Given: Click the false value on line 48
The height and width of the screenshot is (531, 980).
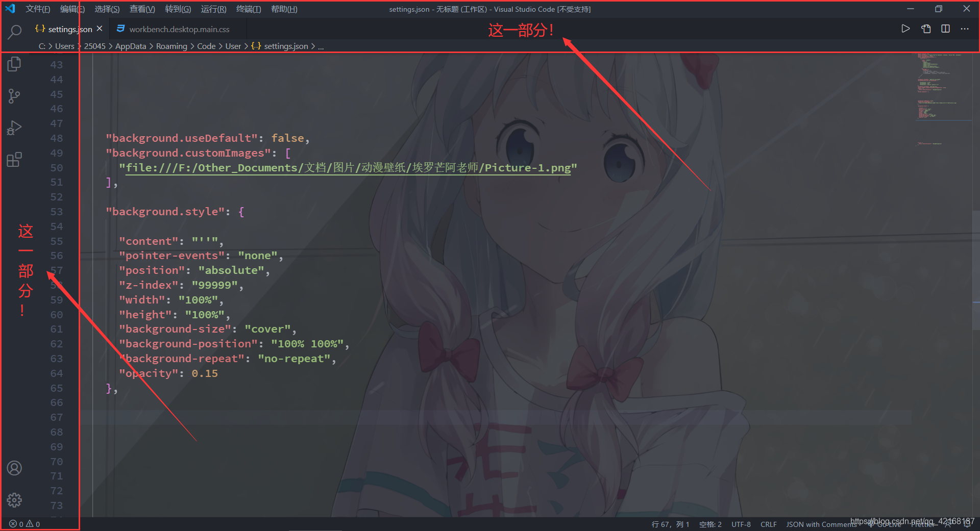Looking at the screenshot, I should [287, 138].
